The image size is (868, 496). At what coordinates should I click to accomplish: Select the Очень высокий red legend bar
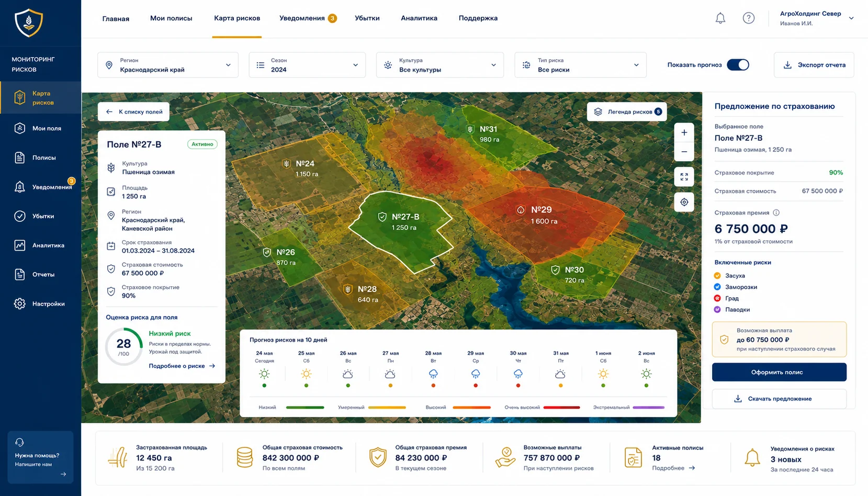click(561, 408)
